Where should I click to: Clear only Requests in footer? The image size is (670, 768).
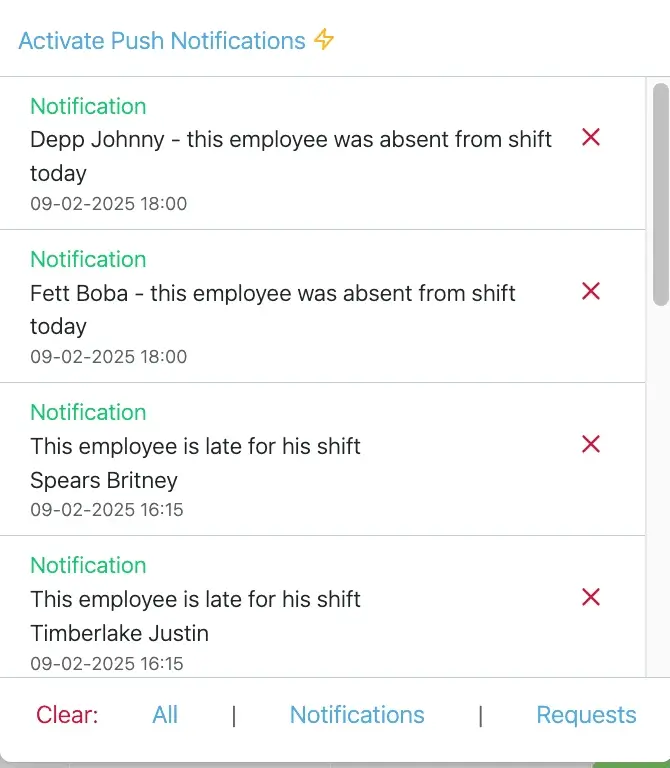[x=586, y=715]
